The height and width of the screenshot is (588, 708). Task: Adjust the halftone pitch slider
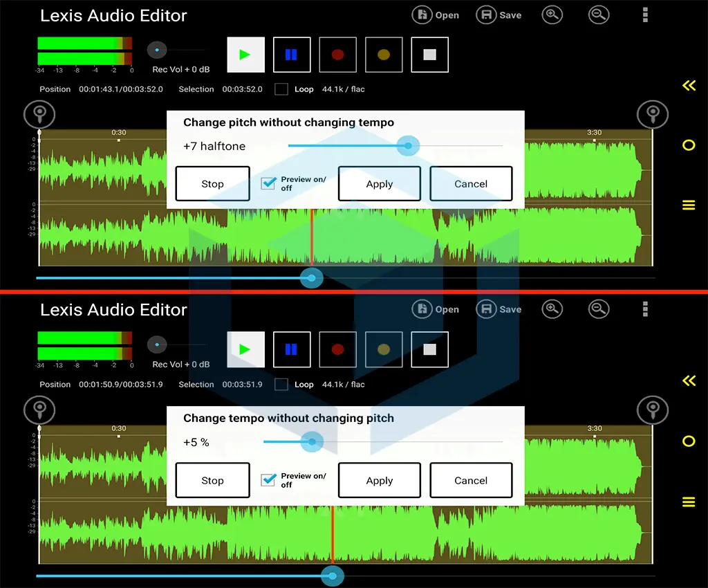click(408, 146)
